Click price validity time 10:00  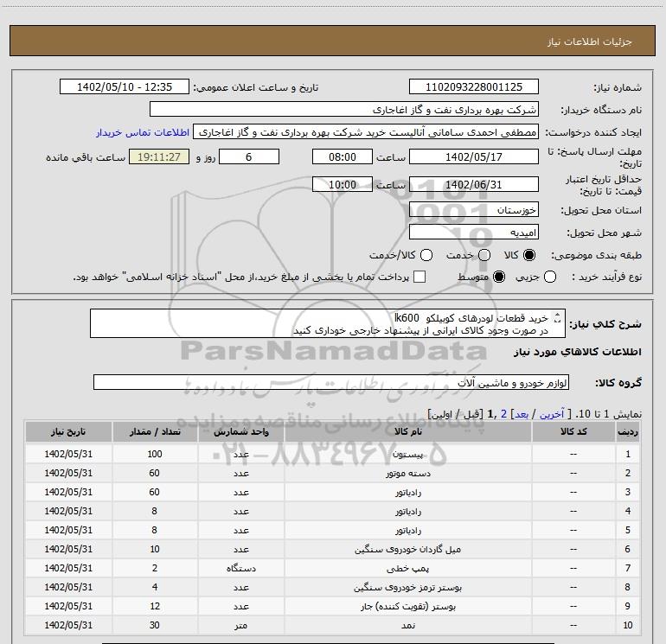coord(343,185)
